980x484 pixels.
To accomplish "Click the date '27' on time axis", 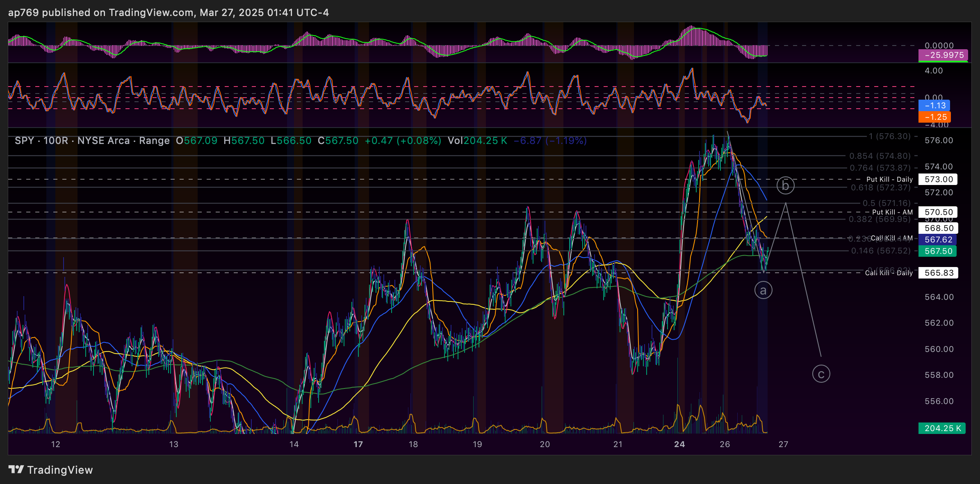I will click(784, 444).
